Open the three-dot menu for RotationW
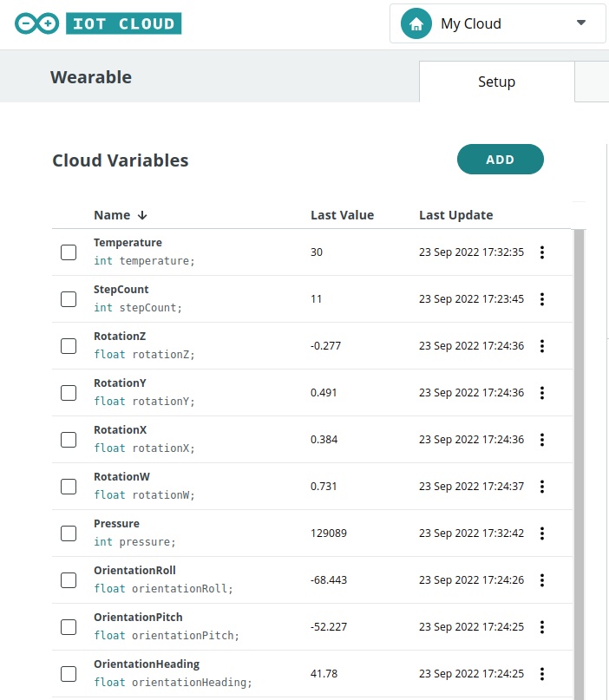Viewport: 609px width, 700px height. click(x=542, y=487)
